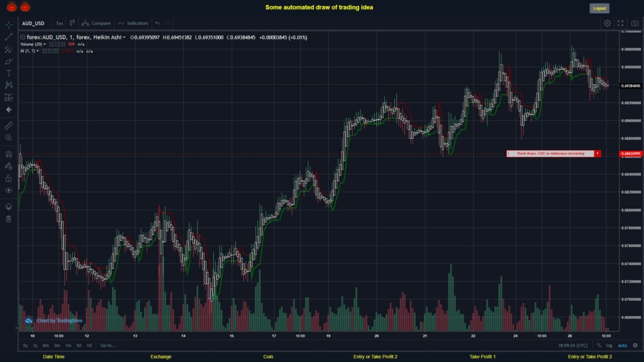Select the Text annotation tool
Image resolution: width=644 pixels, height=362 pixels.
pos(9,73)
